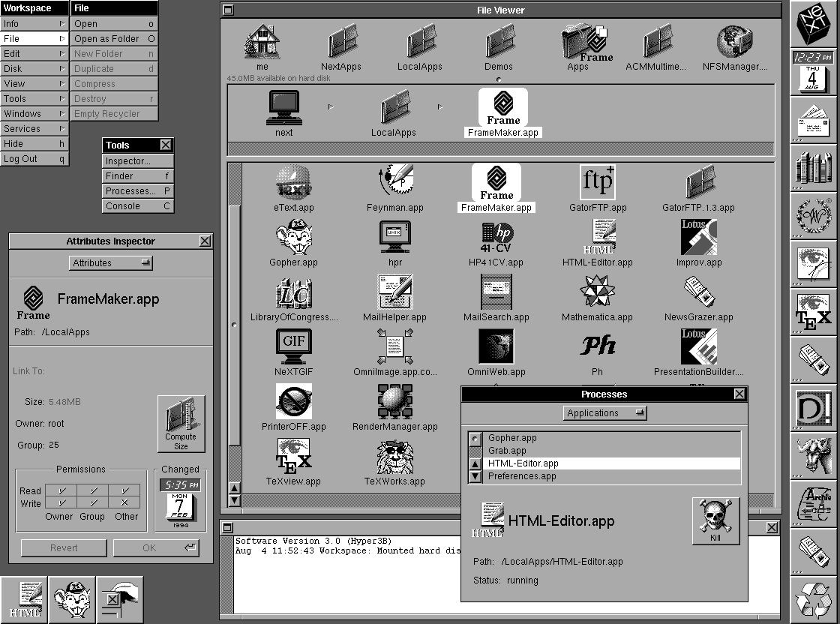This screenshot has width=840, height=624.
Task: Click the Kill skull button in Processes
Action: coord(715,520)
